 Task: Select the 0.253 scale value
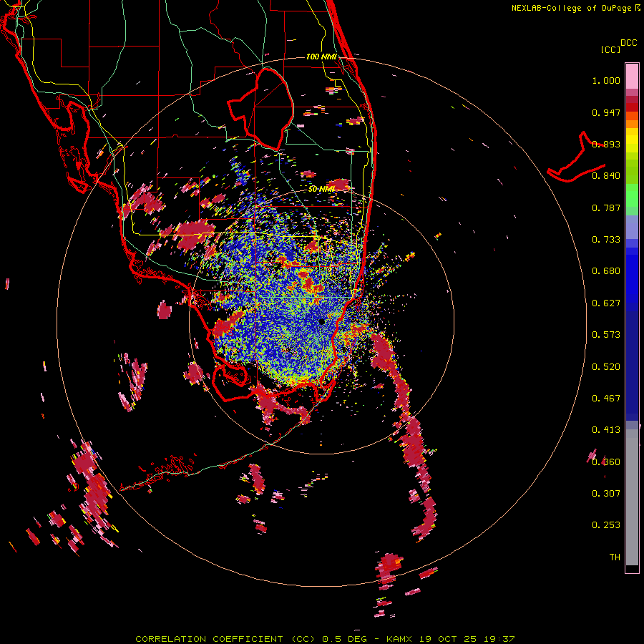coord(606,525)
